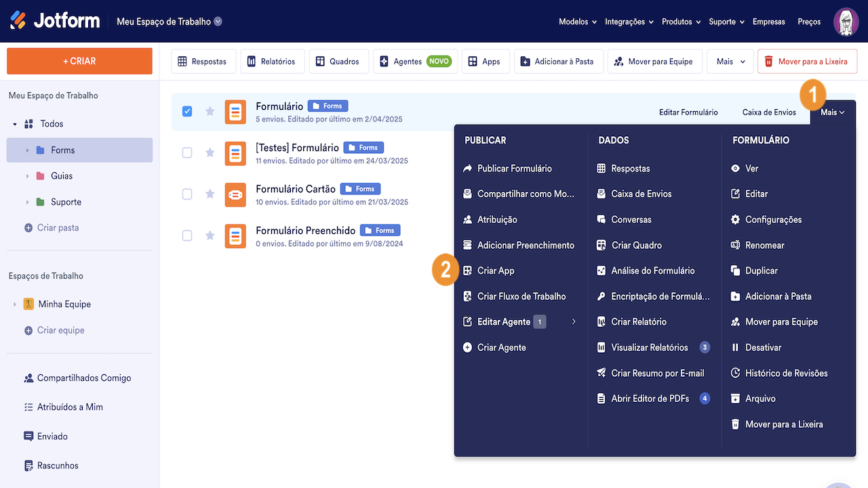Screen dimensions: 868x488
Task: Go to the Preços page
Action: [x=809, y=22]
